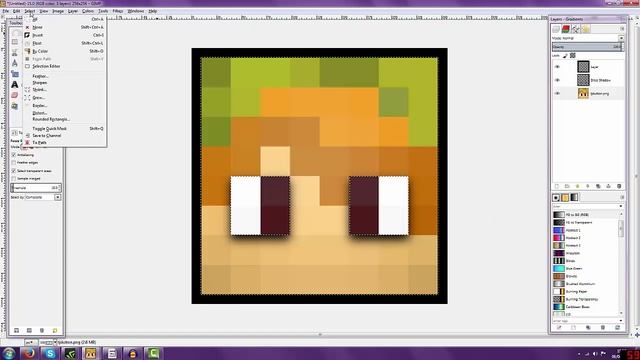
Task: Select the top layer thumbnail
Action: (x=583, y=67)
